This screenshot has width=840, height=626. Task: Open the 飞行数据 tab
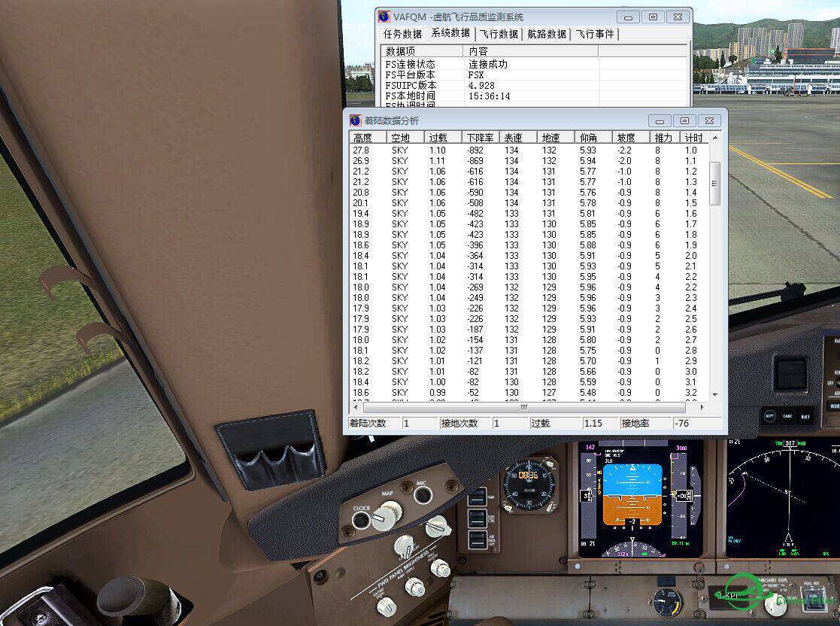tap(499, 34)
